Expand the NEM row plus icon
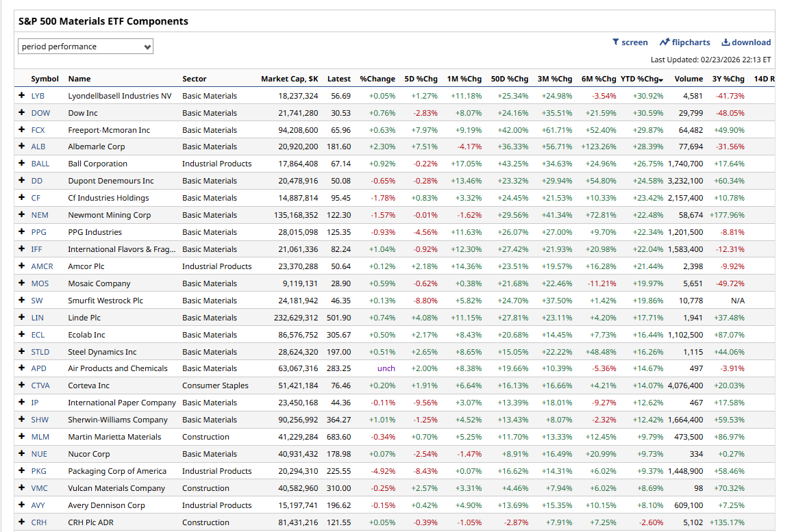 pos(22,215)
